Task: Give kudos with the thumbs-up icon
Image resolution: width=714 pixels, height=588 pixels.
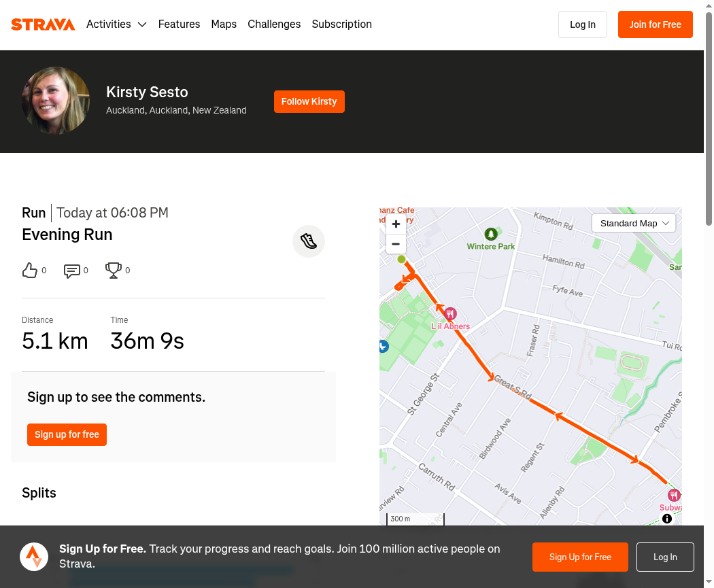Action: click(x=30, y=271)
